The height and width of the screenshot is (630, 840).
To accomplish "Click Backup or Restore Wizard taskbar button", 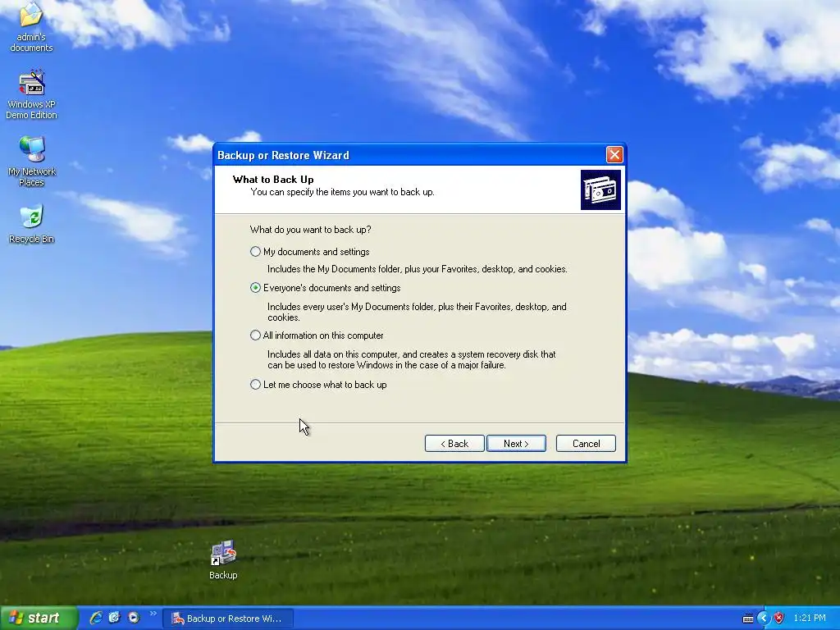I will click(228, 619).
